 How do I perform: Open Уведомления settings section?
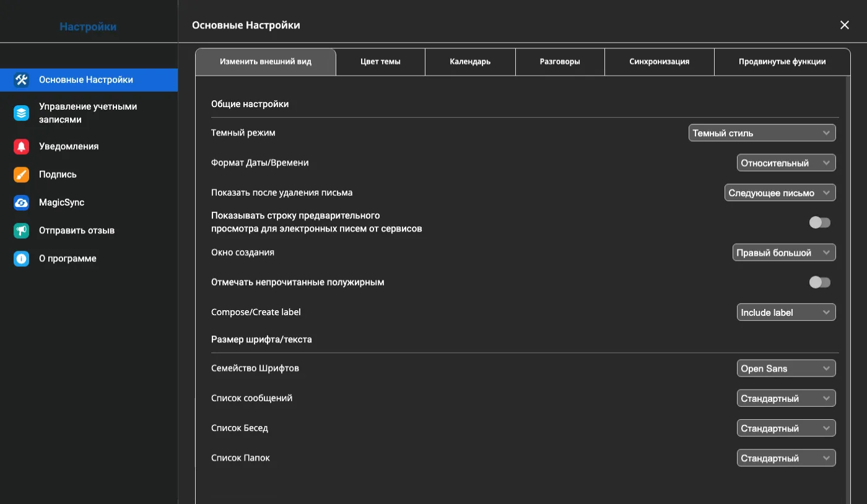pos(89,147)
